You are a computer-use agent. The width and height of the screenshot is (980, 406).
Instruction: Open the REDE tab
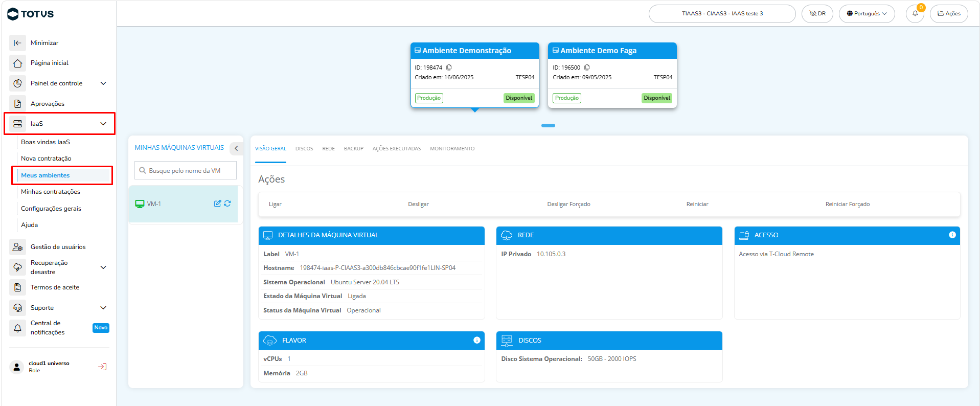(329, 149)
